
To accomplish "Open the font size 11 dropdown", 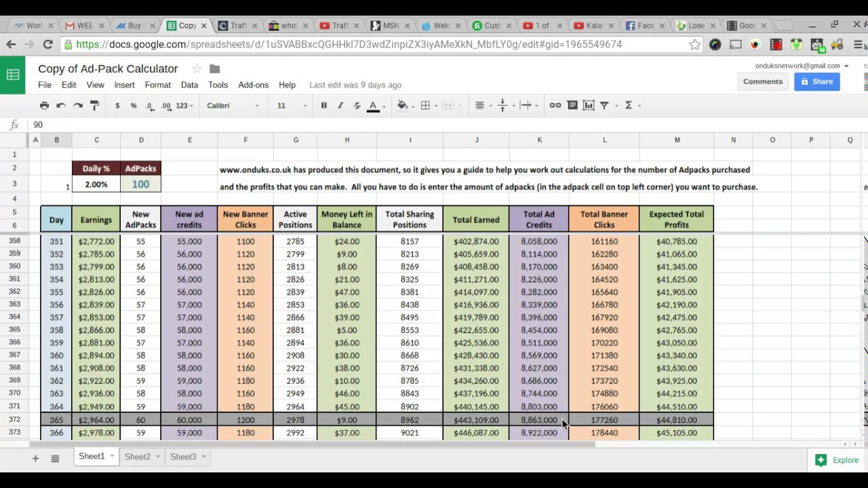I will click(292, 105).
